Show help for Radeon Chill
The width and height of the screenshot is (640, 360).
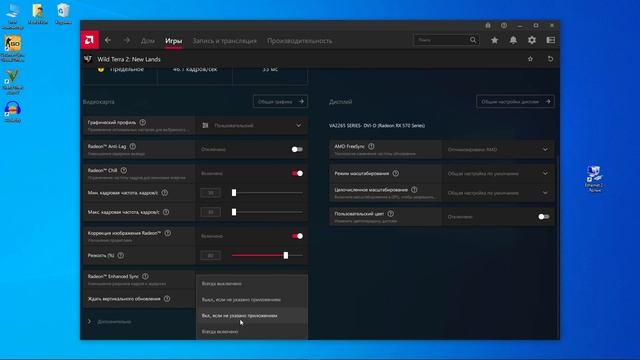[x=124, y=170]
